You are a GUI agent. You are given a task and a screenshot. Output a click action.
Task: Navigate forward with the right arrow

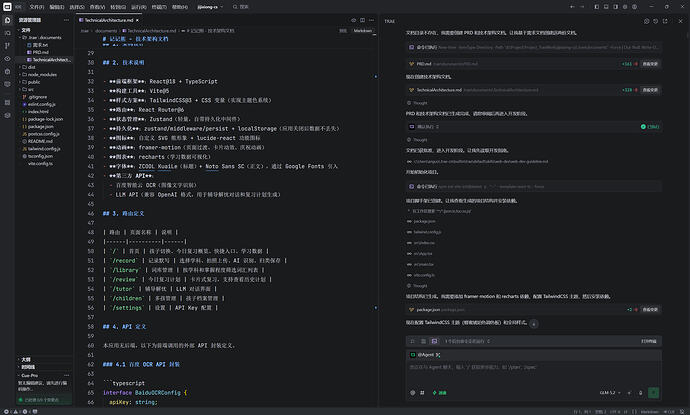click(x=582, y=7)
